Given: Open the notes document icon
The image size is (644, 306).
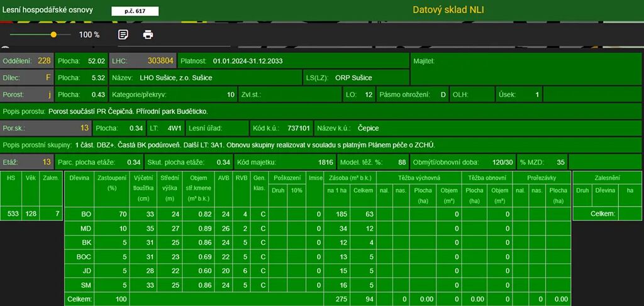Looking at the screenshot, I should [123, 35].
